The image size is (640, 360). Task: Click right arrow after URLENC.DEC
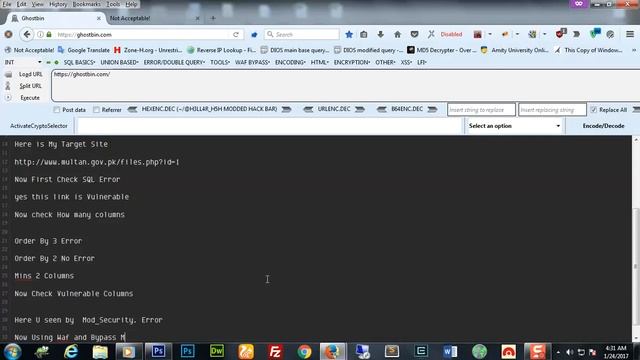pos(360,109)
